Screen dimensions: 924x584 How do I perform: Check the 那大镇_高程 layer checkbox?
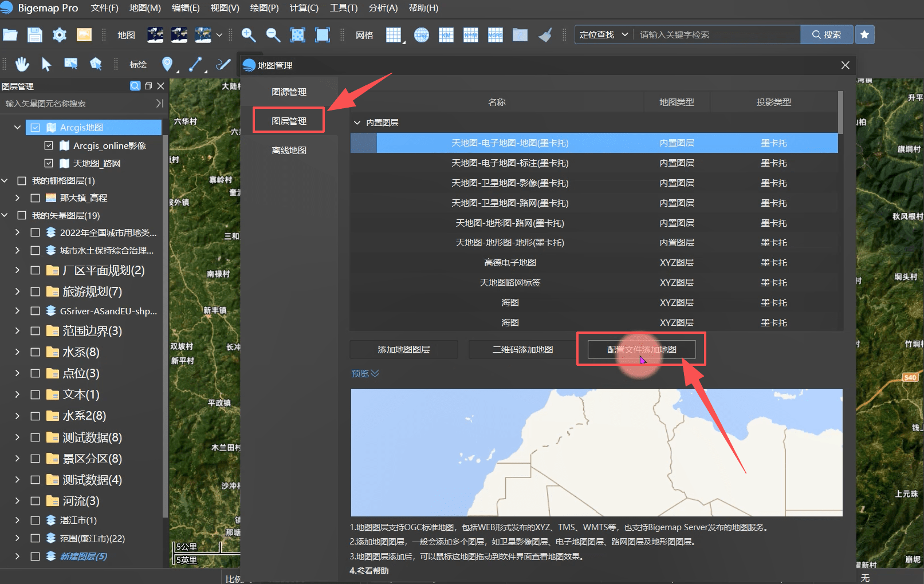point(35,198)
